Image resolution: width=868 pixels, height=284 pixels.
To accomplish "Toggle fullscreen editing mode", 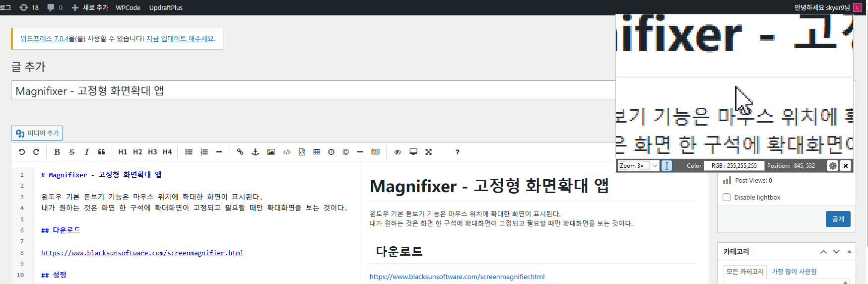I will [429, 152].
